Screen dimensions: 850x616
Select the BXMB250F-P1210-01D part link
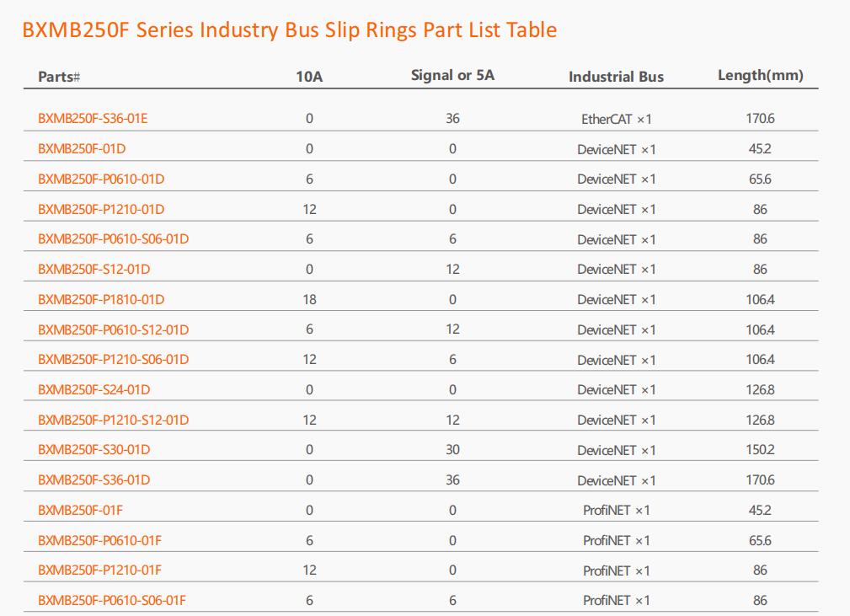pyautogui.click(x=101, y=209)
